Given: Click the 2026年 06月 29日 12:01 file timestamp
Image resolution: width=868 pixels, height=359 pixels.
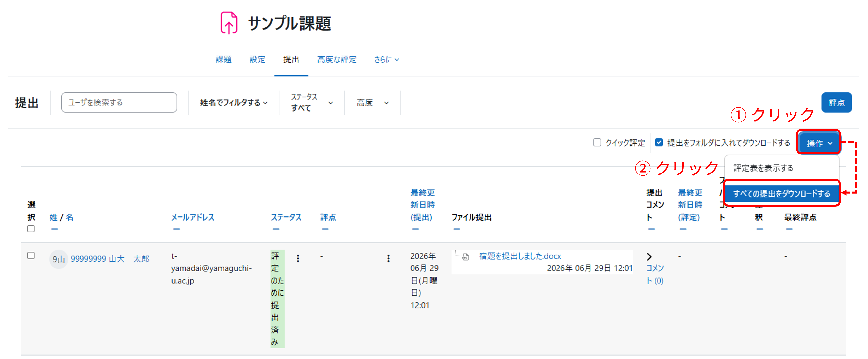Looking at the screenshot, I should click(590, 268).
